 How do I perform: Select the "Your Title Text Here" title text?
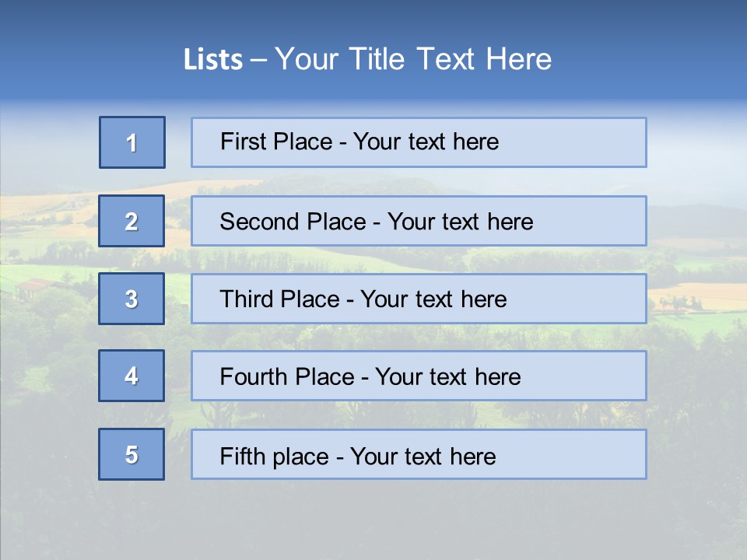point(413,59)
